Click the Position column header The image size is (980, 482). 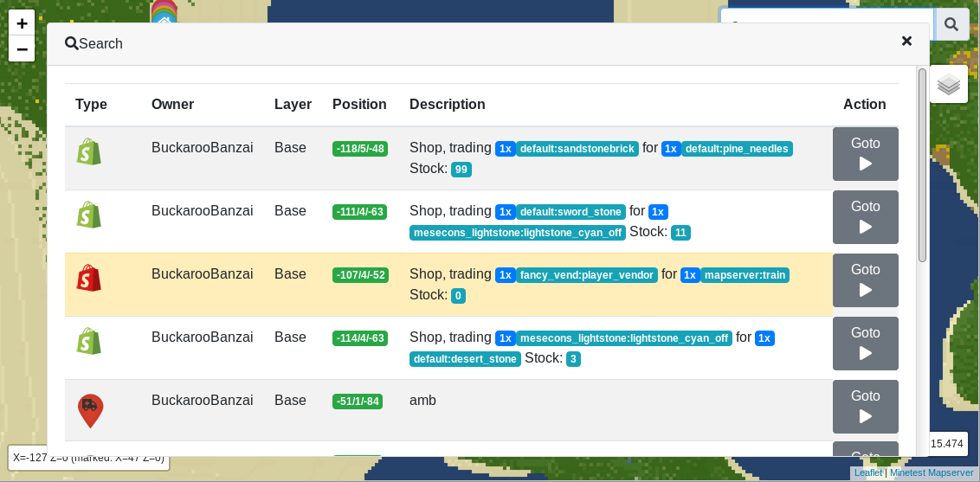tap(359, 104)
